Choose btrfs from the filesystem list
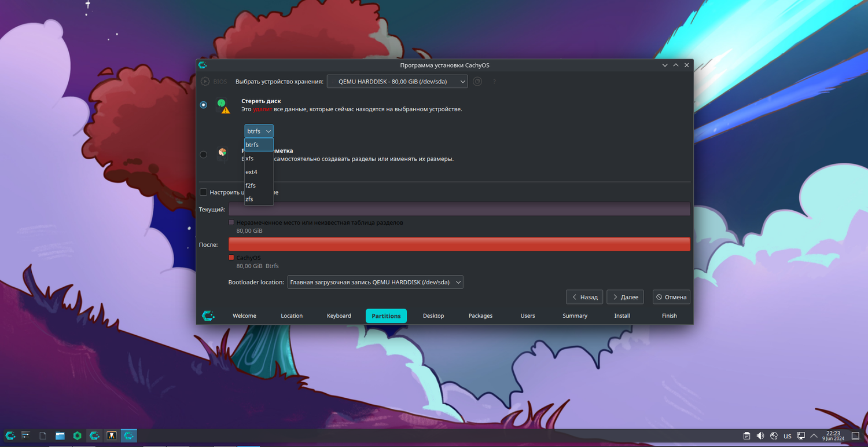Viewport: 868px width, 447px height. (x=259, y=145)
